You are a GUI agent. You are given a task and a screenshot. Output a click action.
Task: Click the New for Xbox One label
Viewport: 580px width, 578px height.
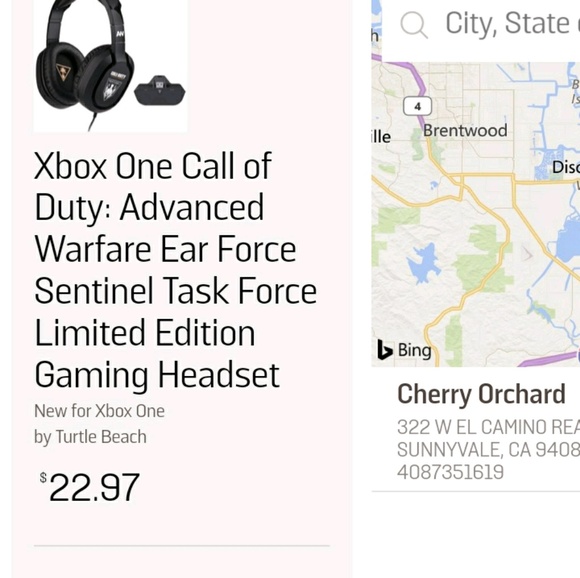99,411
